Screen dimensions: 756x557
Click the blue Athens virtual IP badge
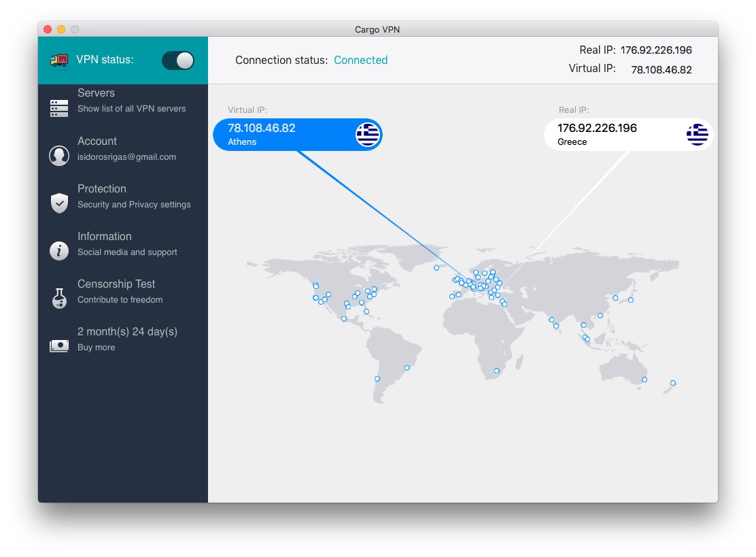tap(298, 135)
